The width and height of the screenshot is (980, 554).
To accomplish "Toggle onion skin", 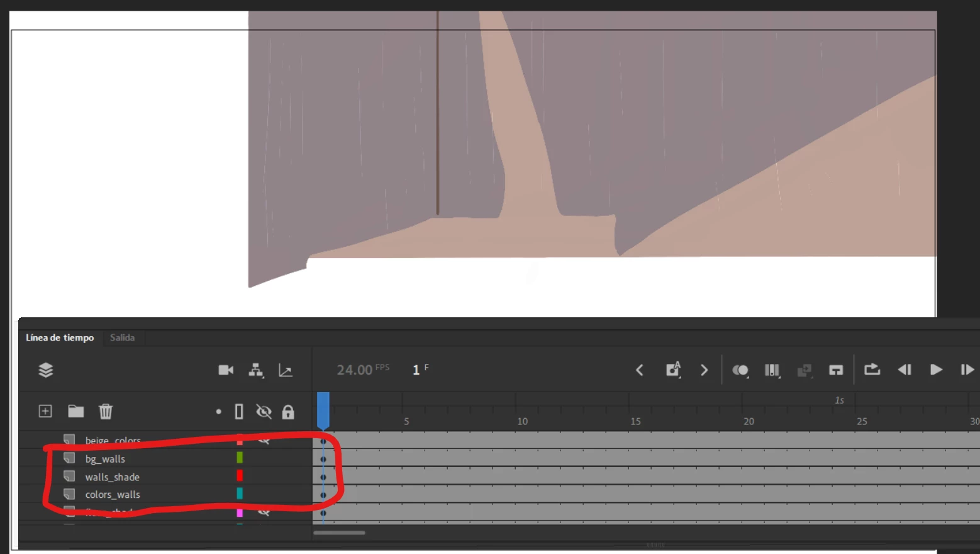I will [x=740, y=370].
